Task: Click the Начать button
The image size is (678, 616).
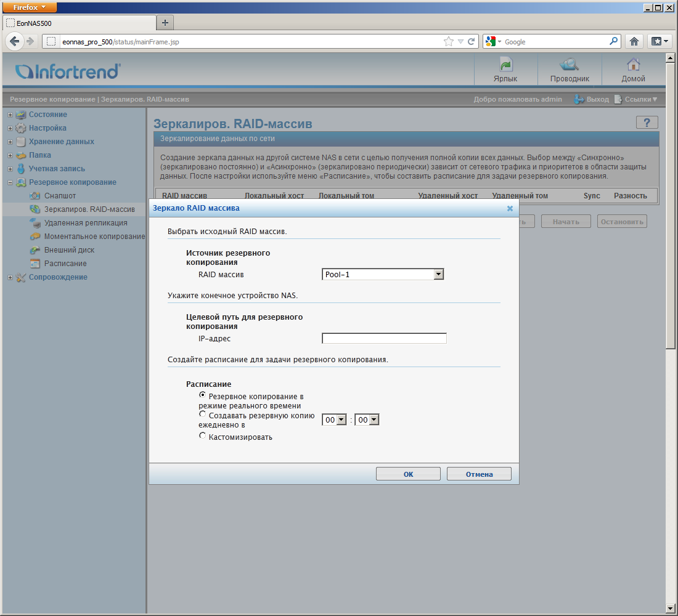Action: (566, 222)
